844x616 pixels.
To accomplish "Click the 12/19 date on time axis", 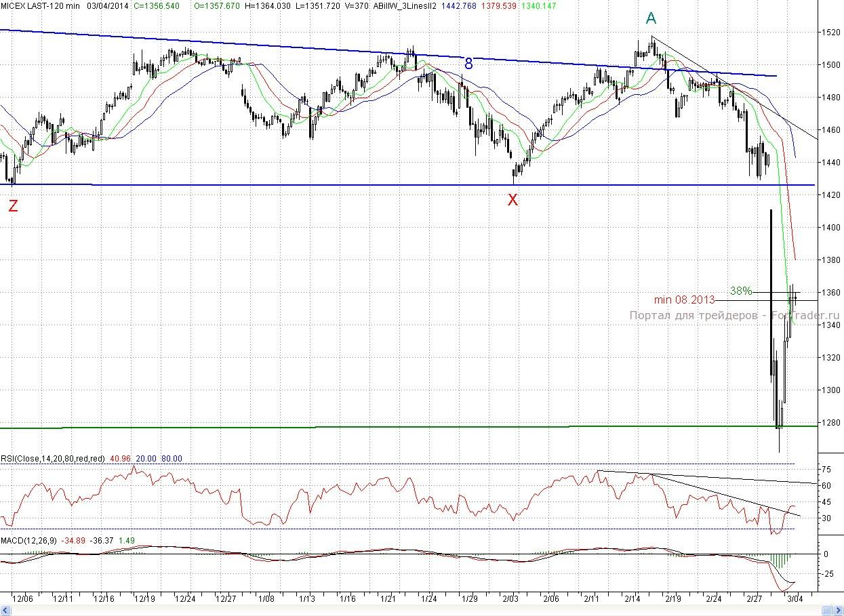I will tap(143, 598).
